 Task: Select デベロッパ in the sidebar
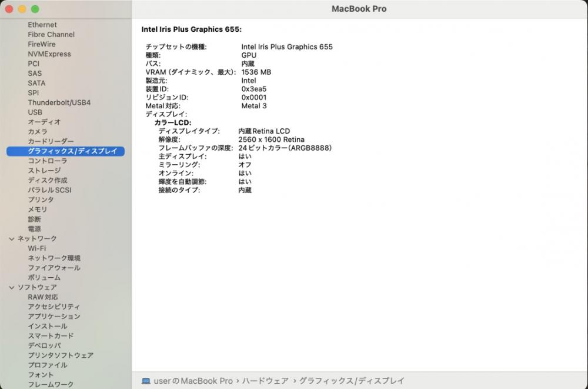point(44,346)
